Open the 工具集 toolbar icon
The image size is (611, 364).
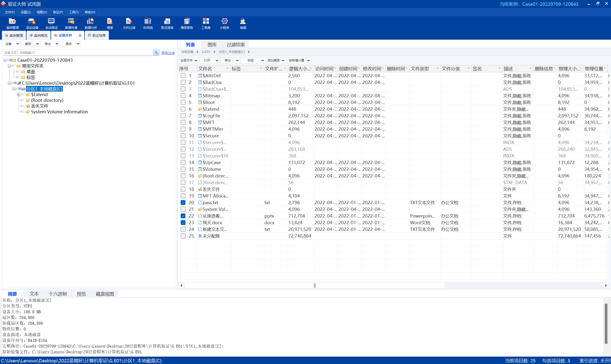206,24
